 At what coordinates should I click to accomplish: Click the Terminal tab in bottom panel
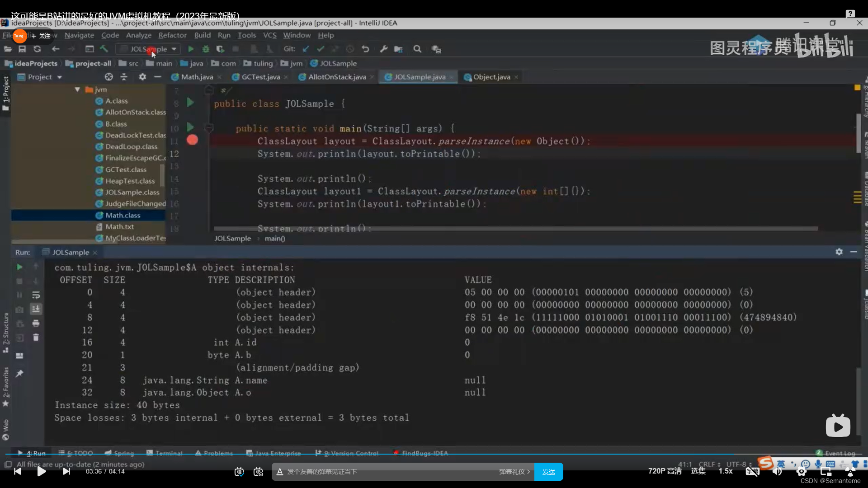tap(169, 454)
